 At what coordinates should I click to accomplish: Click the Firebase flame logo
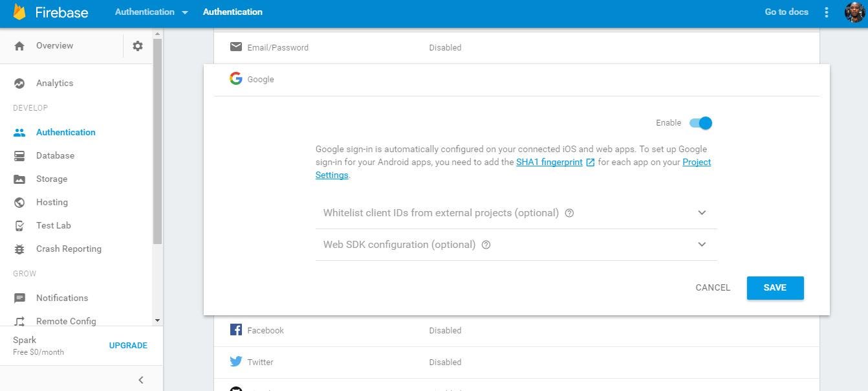[x=19, y=12]
